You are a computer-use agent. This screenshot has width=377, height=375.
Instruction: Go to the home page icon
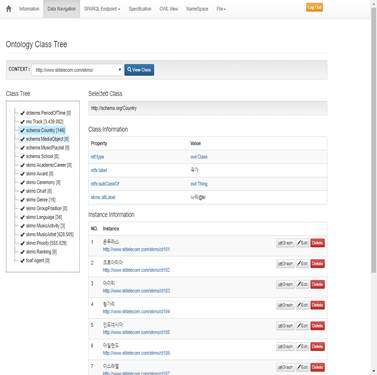[9, 9]
